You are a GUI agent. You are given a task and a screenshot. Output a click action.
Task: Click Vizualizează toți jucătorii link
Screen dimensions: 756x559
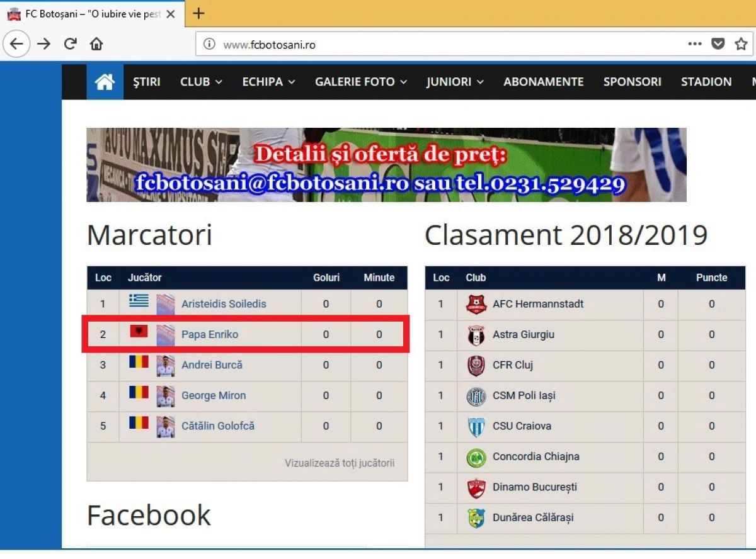click(x=340, y=463)
